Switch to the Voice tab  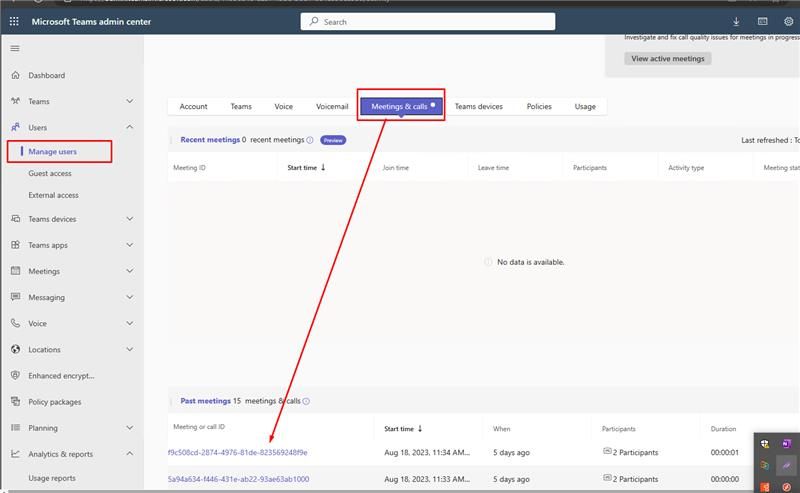284,106
